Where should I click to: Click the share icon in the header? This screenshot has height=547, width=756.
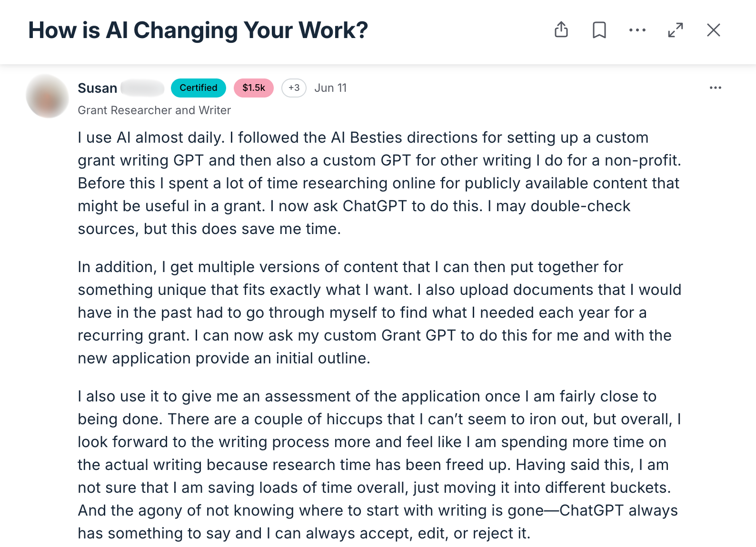coord(561,30)
